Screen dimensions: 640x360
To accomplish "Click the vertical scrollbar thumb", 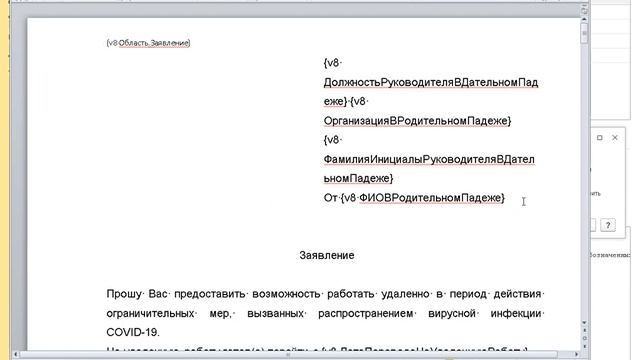I will pos(584,33).
